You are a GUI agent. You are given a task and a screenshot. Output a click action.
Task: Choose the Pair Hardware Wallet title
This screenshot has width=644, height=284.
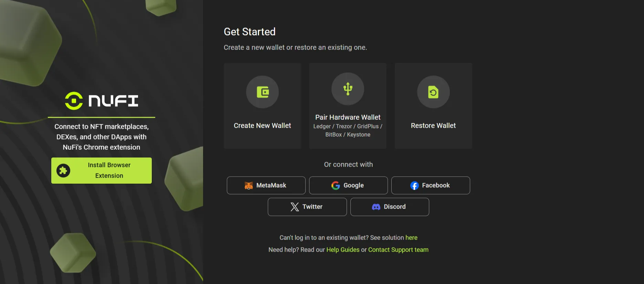tap(348, 117)
